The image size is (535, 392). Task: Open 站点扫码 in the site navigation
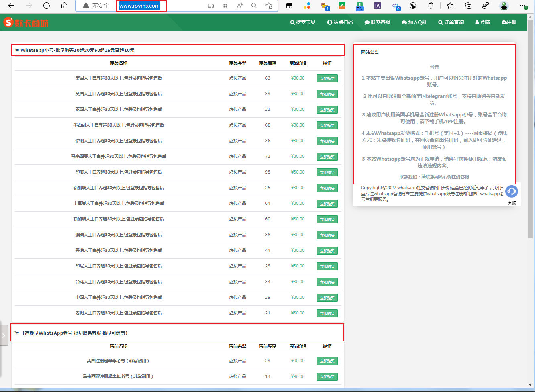[x=340, y=22]
